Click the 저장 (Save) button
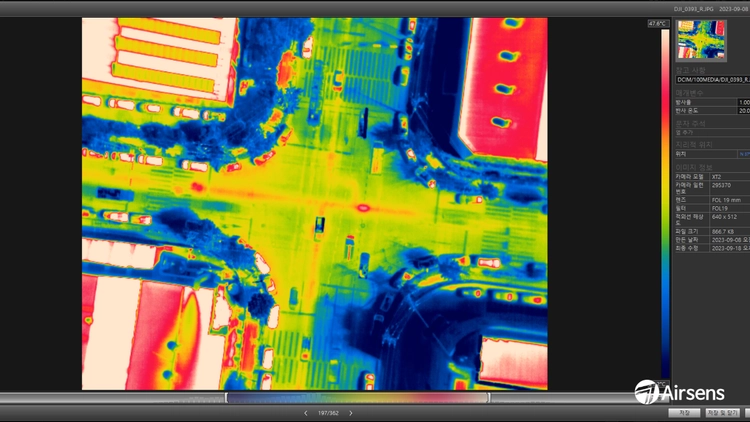 (684, 412)
